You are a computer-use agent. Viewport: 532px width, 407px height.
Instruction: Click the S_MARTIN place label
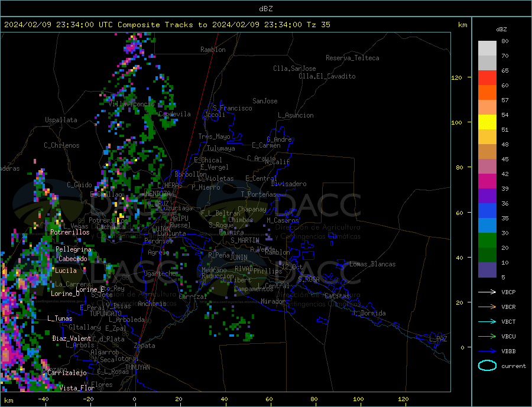point(245,240)
